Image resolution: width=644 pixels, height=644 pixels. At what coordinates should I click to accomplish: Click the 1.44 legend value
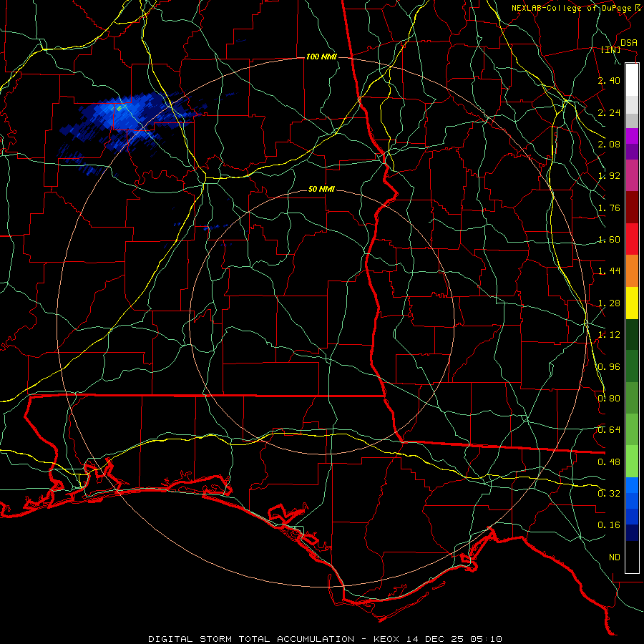click(609, 271)
